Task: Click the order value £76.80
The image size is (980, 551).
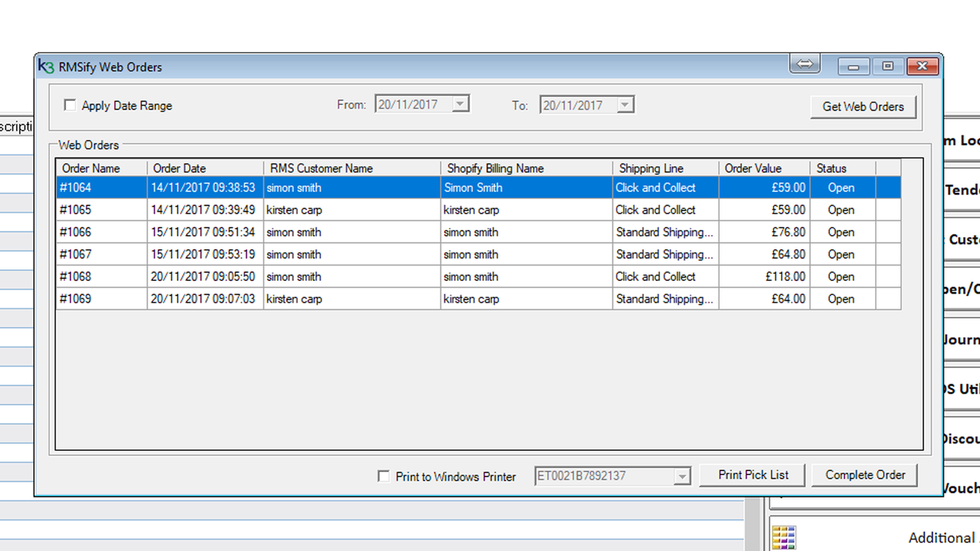Action: coord(788,232)
